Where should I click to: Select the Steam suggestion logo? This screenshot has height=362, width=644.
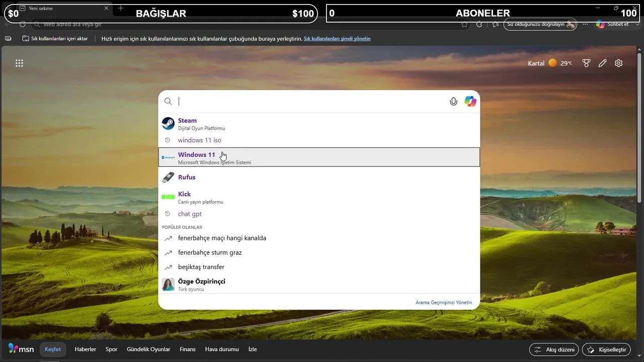pos(168,123)
